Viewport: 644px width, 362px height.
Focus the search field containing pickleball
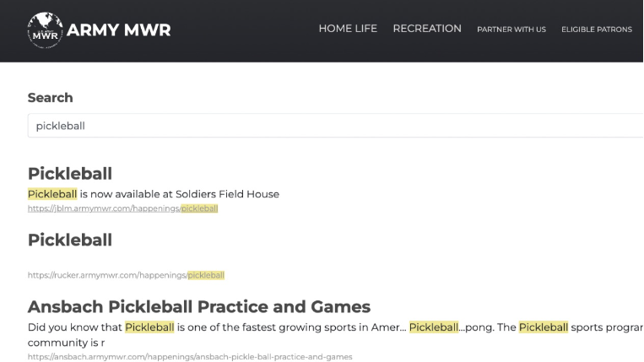click(338, 126)
